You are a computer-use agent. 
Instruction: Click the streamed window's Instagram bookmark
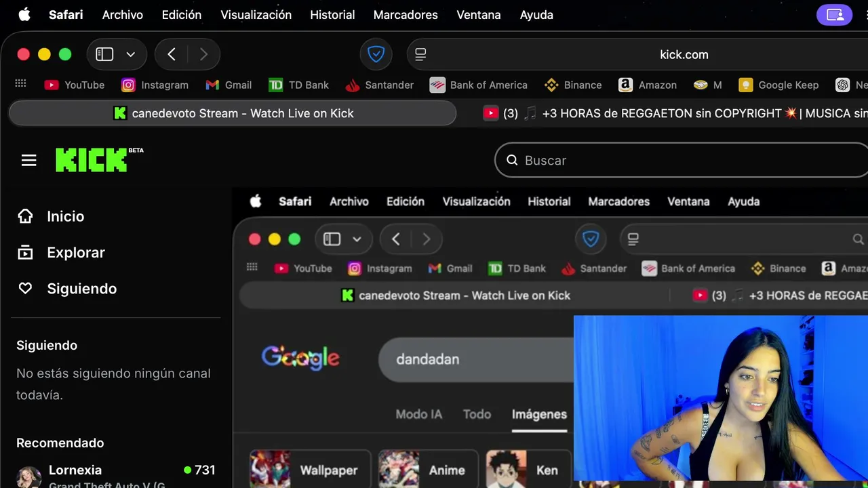tap(380, 268)
